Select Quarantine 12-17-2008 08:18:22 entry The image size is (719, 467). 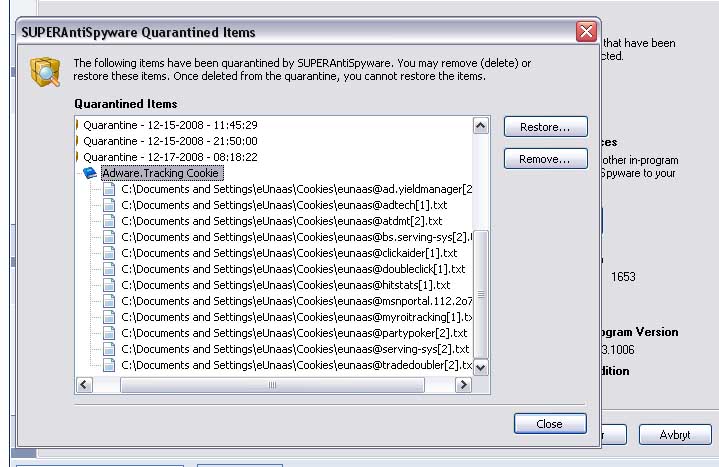coord(170,157)
